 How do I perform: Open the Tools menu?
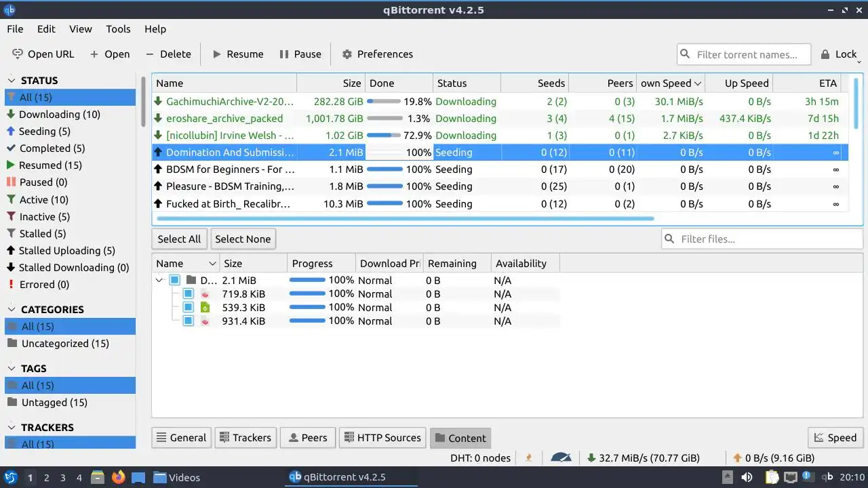coord(118,29)
